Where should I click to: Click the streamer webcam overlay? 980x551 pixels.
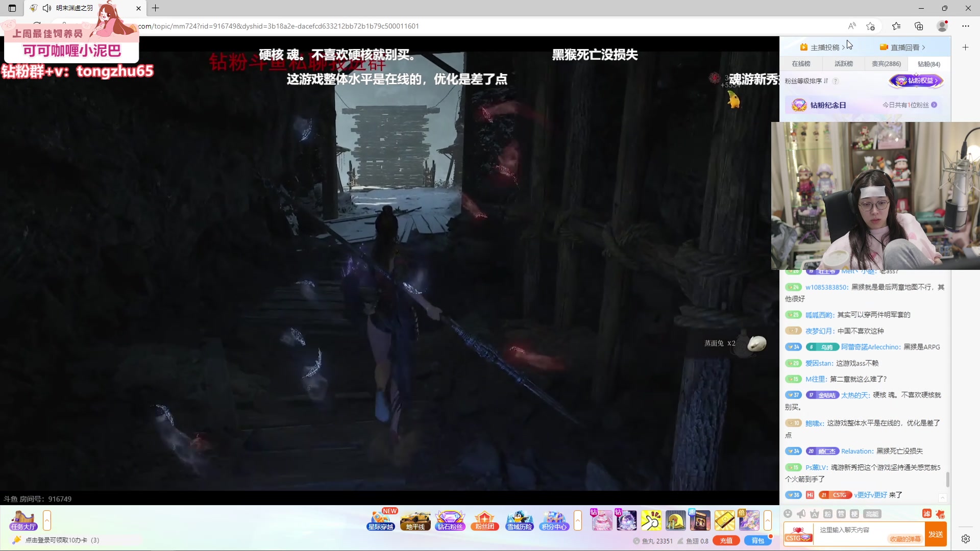pos(875,195)
